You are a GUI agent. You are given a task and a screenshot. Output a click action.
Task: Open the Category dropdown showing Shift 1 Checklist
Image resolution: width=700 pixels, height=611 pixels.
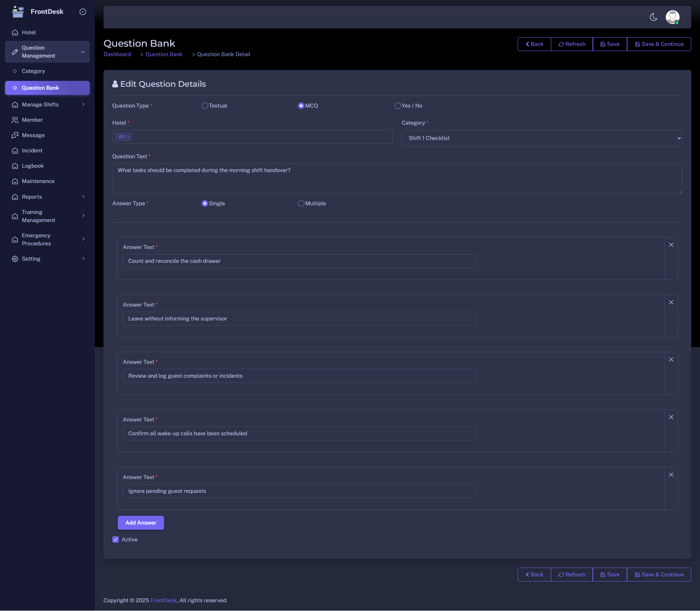(x=542, y=138)
